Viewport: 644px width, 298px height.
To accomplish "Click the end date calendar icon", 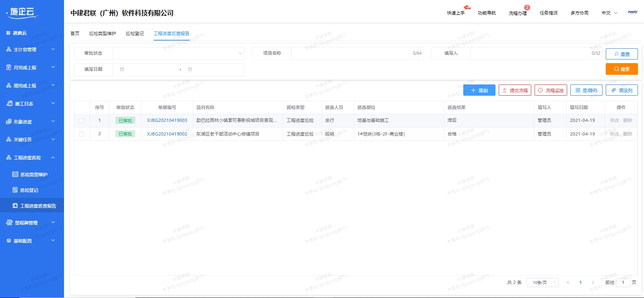I will click(x=190, y=69).
